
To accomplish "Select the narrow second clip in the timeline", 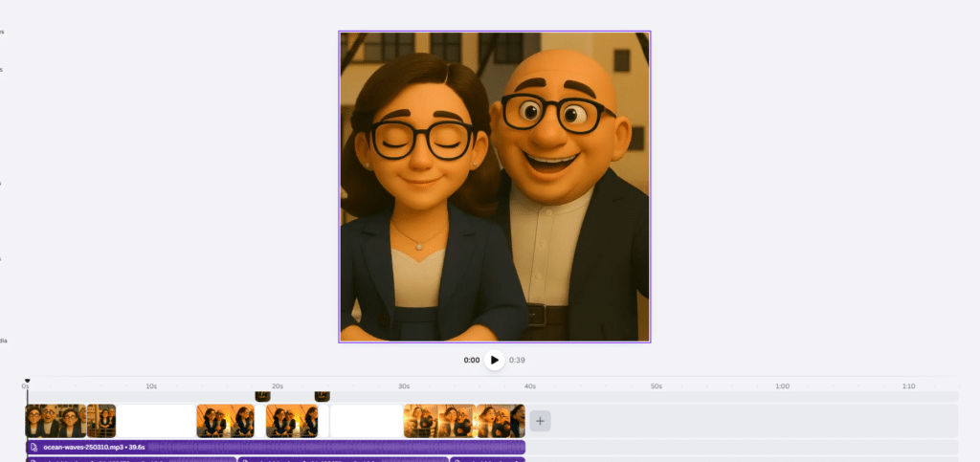I will pyautogui.click(x=101, y=421).
